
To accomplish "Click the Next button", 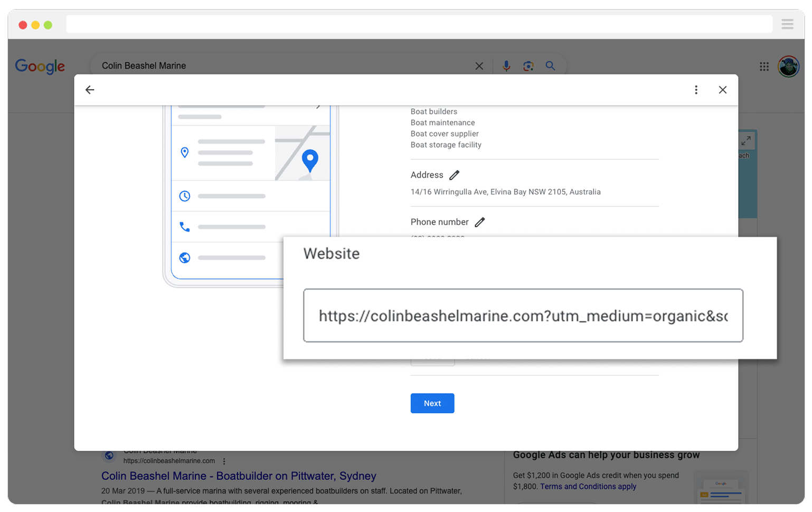I will point(432,403).
